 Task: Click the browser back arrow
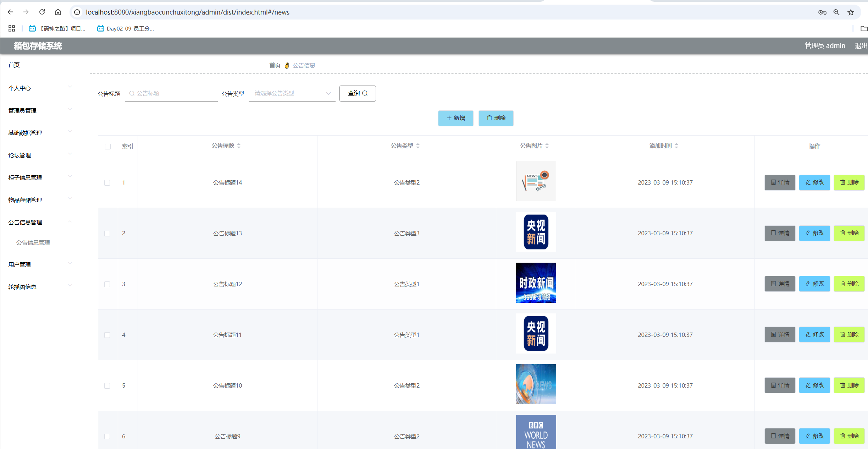[10, 12]
